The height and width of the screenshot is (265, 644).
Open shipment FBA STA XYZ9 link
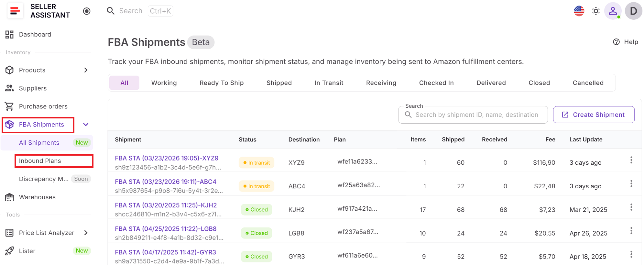pos(167,158)
